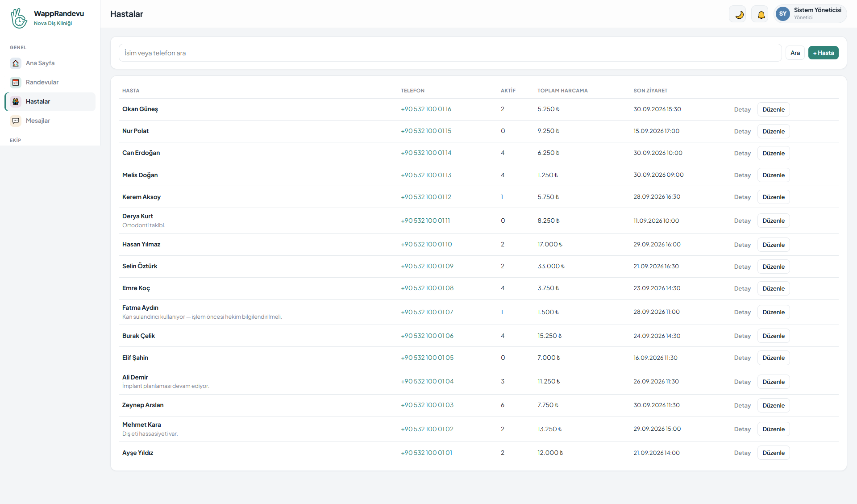Edit Zeynep Arslan via Düzenle
857x504 pixels.
tap(773, 405)
